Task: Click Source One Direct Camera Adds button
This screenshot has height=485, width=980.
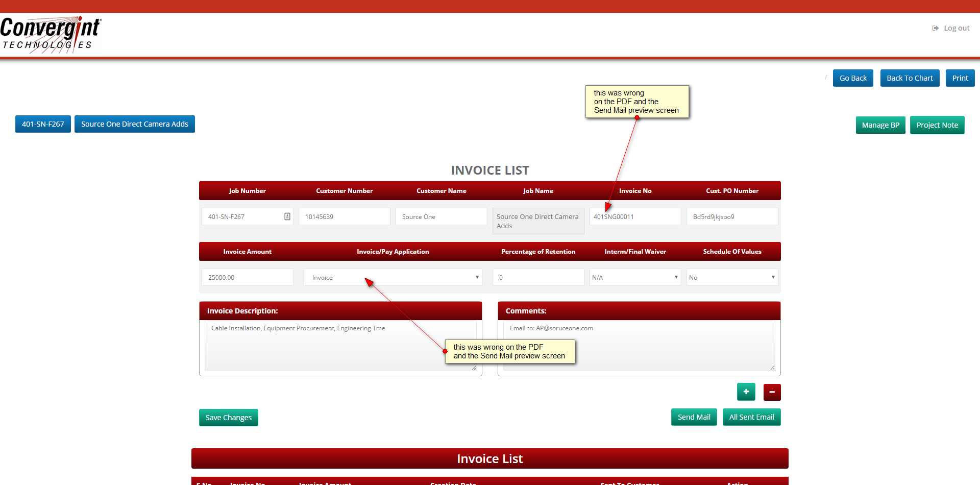Action: (x=135, y=124)
